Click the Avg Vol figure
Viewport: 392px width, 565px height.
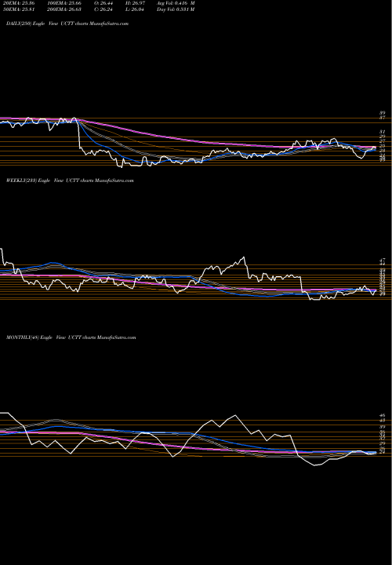click(x=176, y=3)
